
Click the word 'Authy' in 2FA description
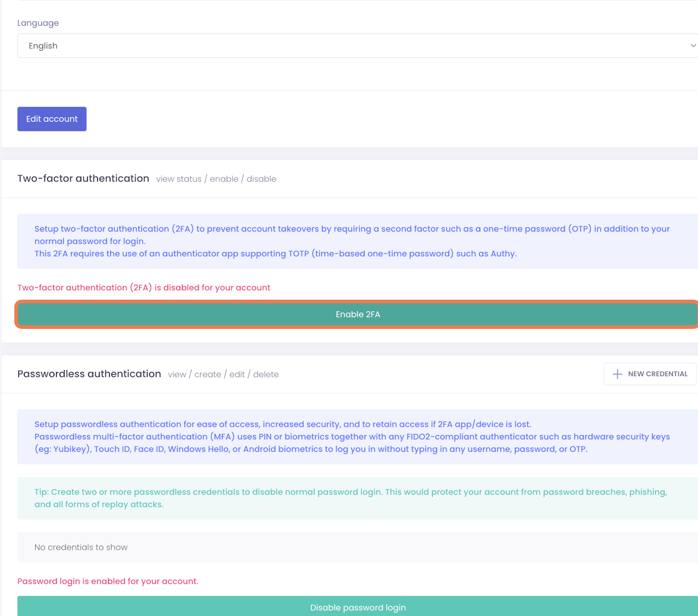[503, 254]
